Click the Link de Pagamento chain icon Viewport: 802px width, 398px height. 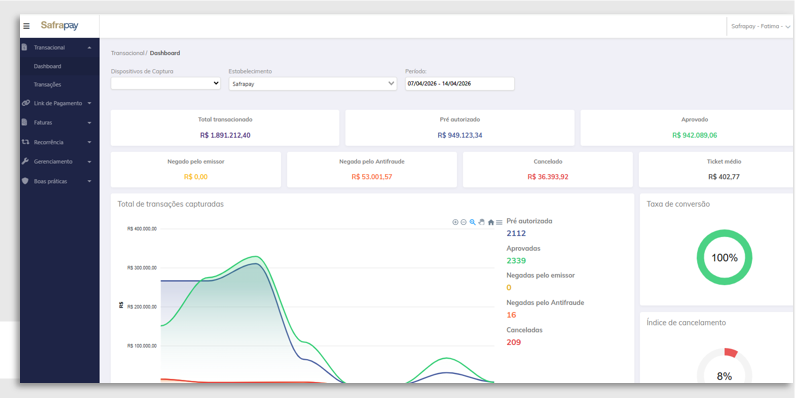[26, 103]
